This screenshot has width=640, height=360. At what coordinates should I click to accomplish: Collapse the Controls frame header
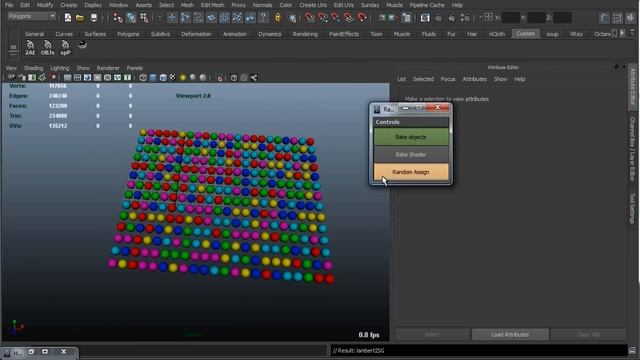click(411, 122)
